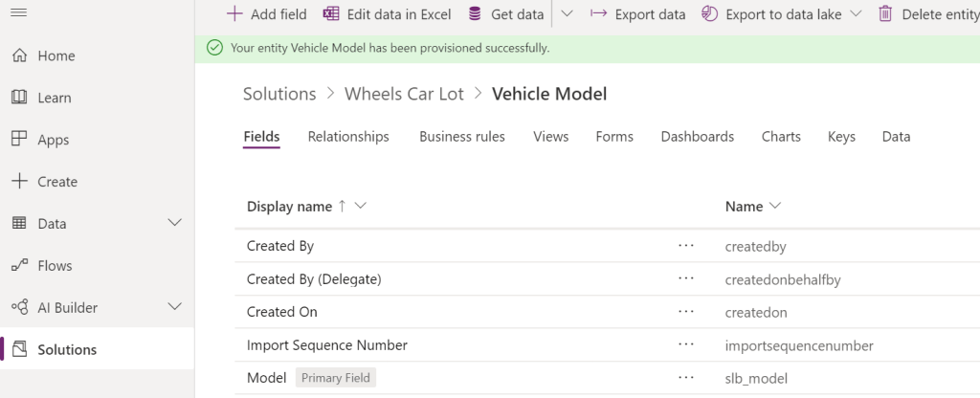
Task: Open Flows in the left navigation
Action: tap(55, 266)
